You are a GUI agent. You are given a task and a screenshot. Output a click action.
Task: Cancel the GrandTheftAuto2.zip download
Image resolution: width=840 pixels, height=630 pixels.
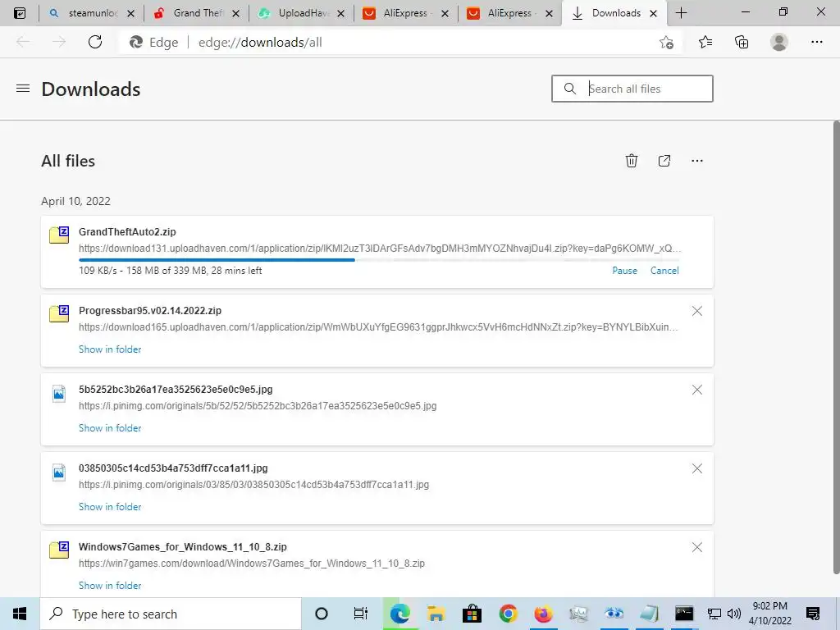[664, 271]
